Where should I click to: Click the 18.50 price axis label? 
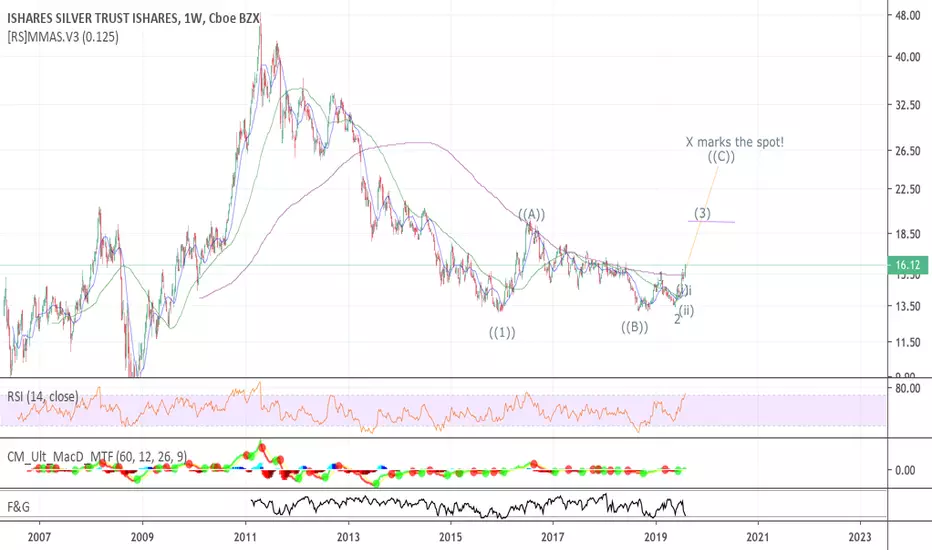pos(908,234)
